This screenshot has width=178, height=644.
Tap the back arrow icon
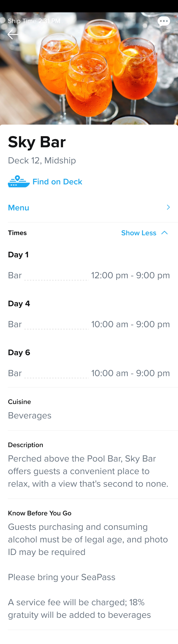(x=13, y=35)
